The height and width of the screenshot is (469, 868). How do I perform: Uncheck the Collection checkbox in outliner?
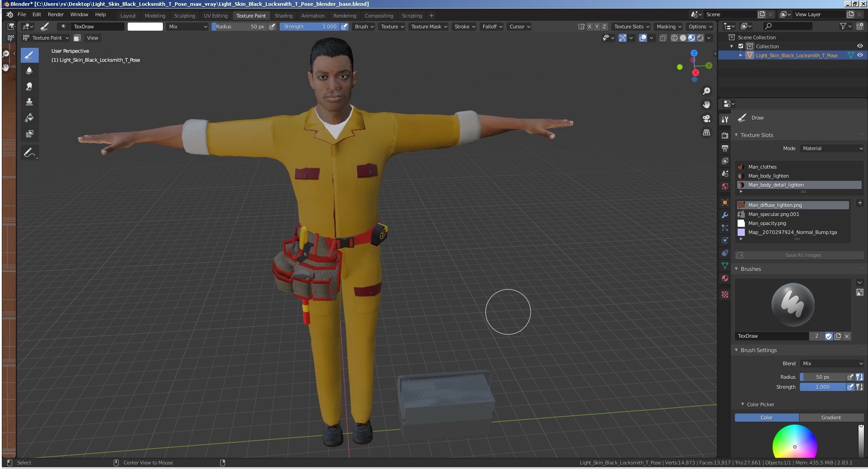point(741,46)
